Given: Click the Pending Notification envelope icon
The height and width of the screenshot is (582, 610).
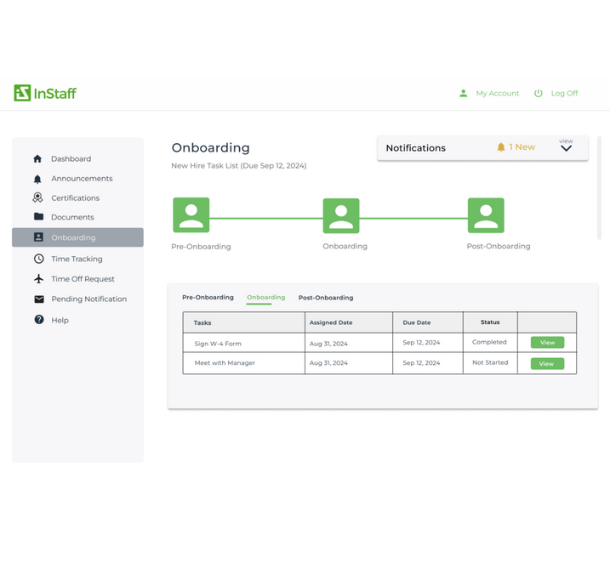Looking at the screenshot, I should click(x=38, y=299).
